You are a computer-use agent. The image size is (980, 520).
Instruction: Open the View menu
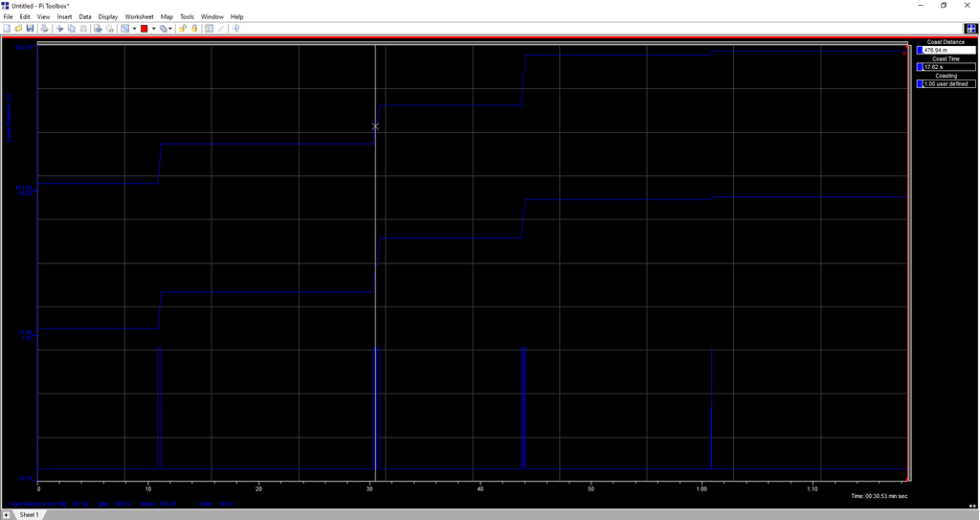[x=43, y=17]
